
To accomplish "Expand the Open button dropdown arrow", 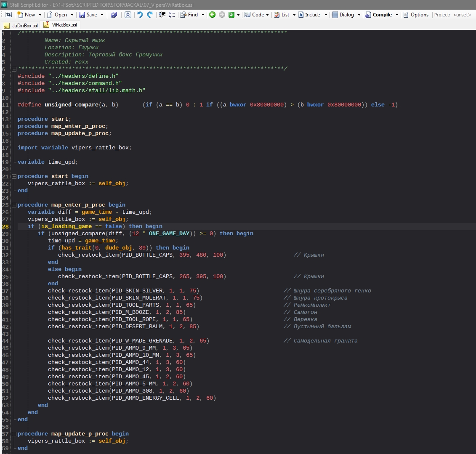I will (x=72, y=15).
